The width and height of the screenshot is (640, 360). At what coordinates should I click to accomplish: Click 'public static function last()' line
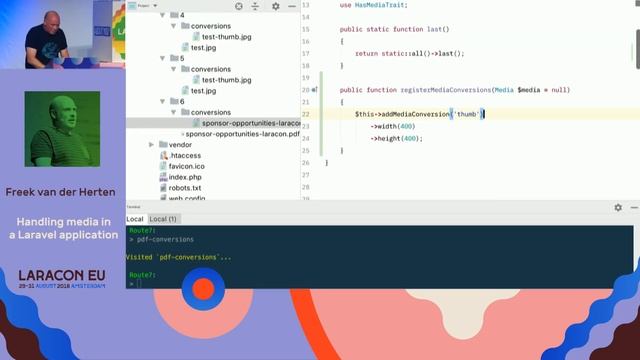tap(394, 29)
